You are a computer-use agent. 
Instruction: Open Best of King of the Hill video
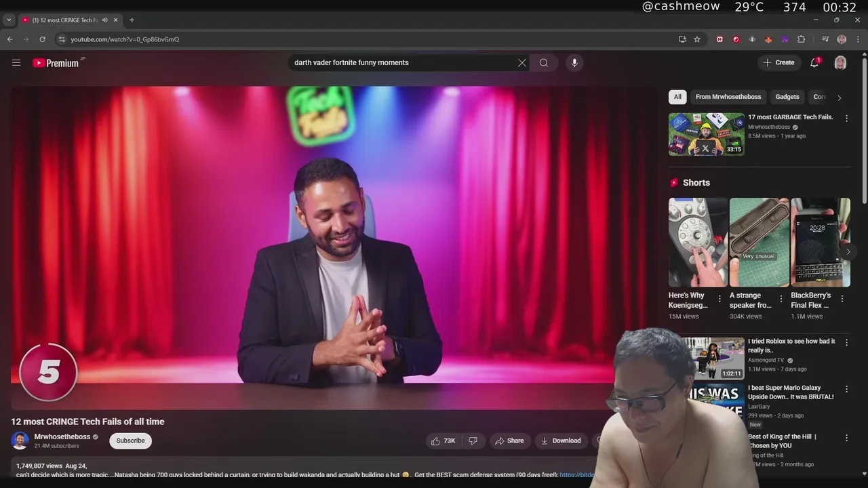pyautogui.click(x=783, y=441)
